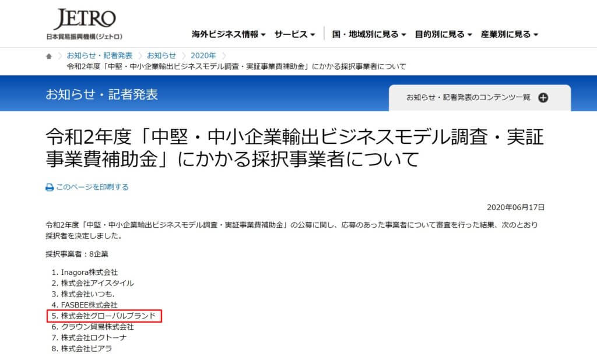This screenshot has height=364, width=597.
Task: Expand the 国・地域別に見る menu
Action: click(369, 34)
